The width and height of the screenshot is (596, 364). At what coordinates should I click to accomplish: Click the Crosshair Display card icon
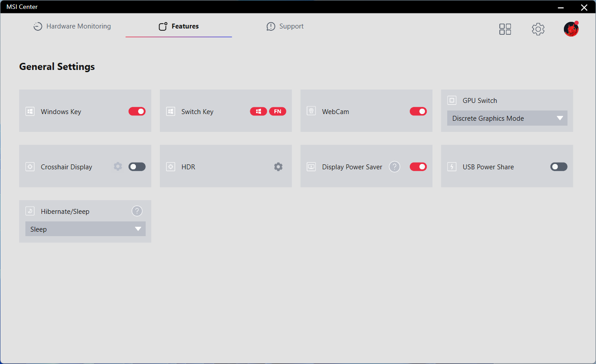point(30,167)
